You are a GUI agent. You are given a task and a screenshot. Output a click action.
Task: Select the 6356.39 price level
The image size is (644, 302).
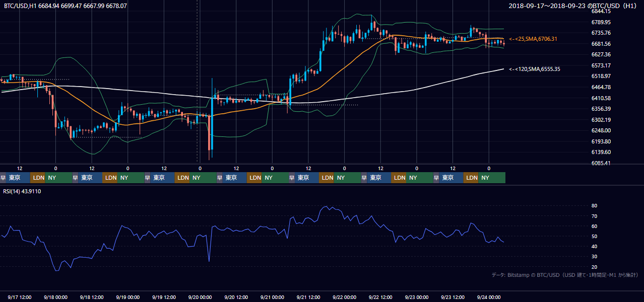tap(601, 109)
